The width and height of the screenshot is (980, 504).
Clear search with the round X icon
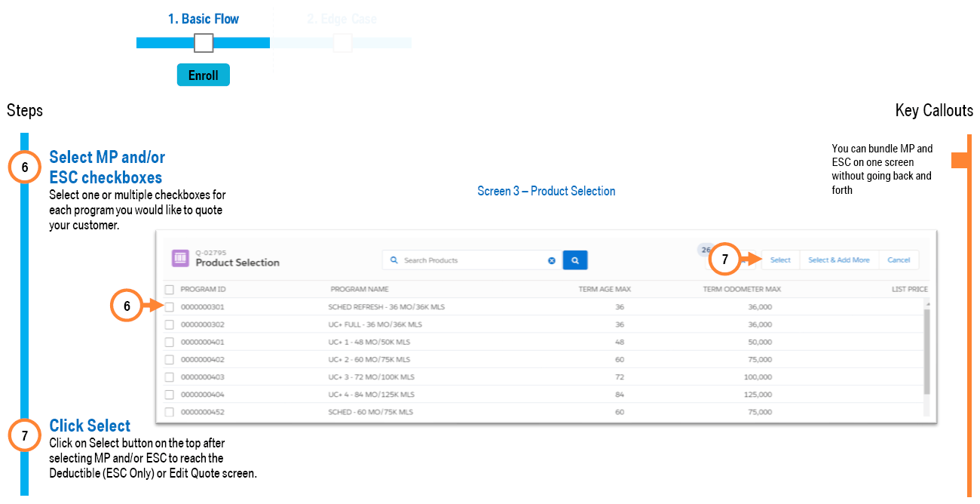(551, 260)
